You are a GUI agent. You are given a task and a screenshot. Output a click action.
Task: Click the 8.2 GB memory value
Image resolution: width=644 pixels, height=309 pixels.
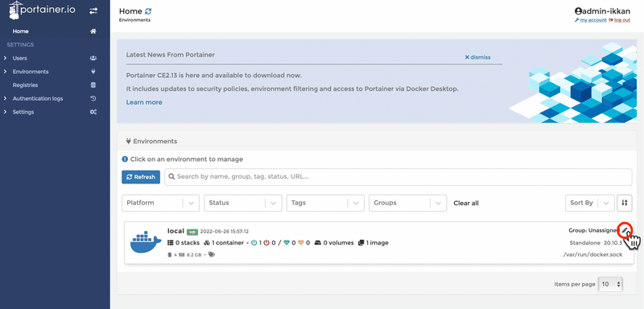tap(194, 255)
